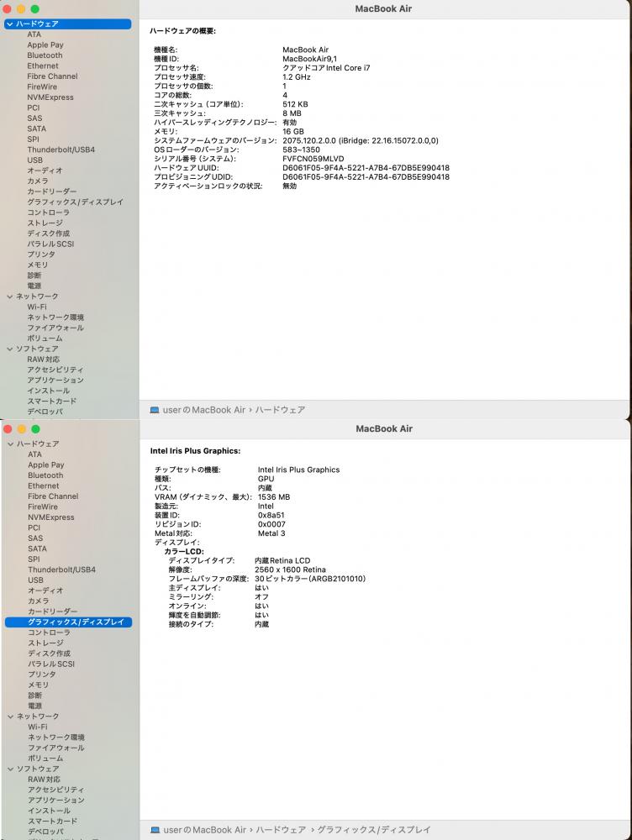Click userのMacBook Air in top path bar

203,410
